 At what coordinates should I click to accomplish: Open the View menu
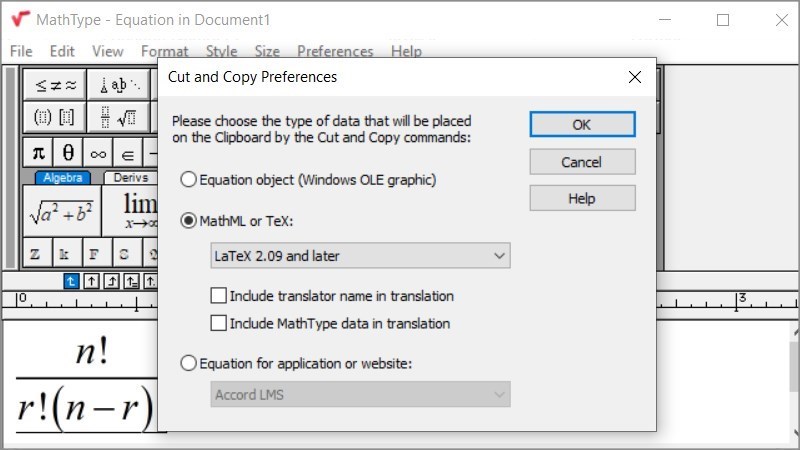click(108, 51)
